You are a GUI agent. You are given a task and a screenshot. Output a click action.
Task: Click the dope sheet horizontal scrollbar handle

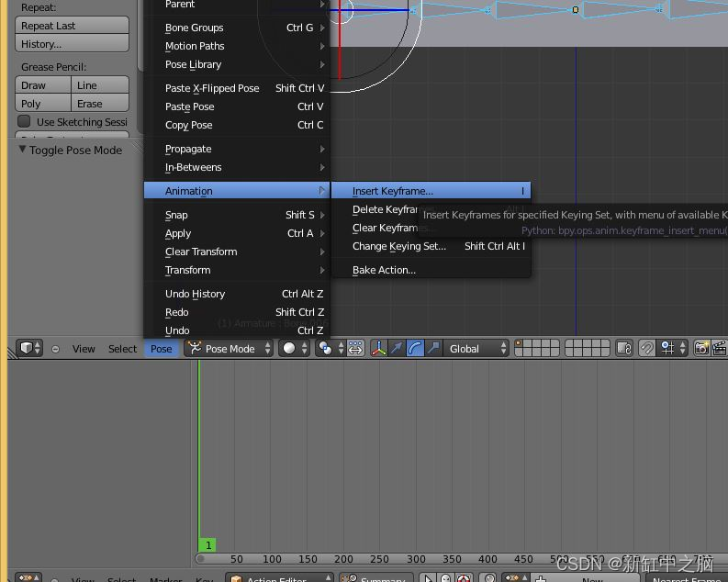pyautogui.click(x=200, y=558)
